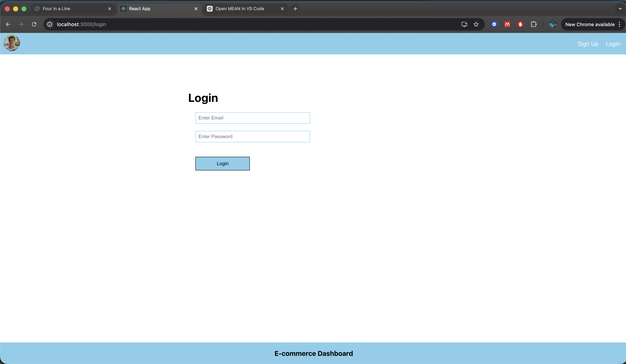This screenshot has height=364, width=626.
Task: Open the Chrome profile avatar
Action: (x=553, y=24)
